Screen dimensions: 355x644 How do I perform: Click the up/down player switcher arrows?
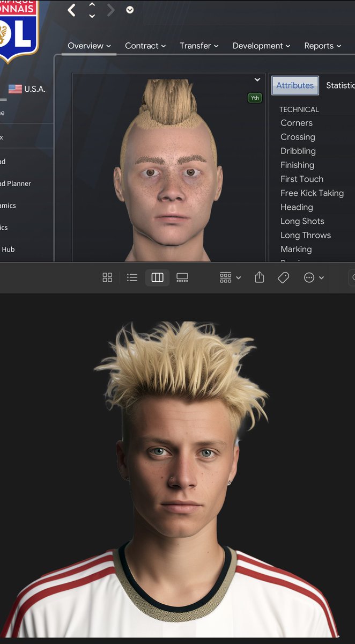pyautogui.click(x=92, y=10)
